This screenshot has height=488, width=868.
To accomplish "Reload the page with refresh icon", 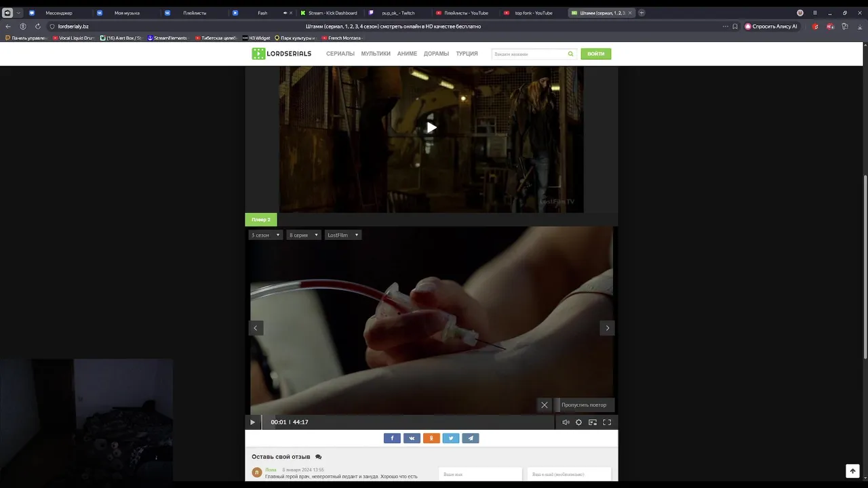I will (38, 26).
